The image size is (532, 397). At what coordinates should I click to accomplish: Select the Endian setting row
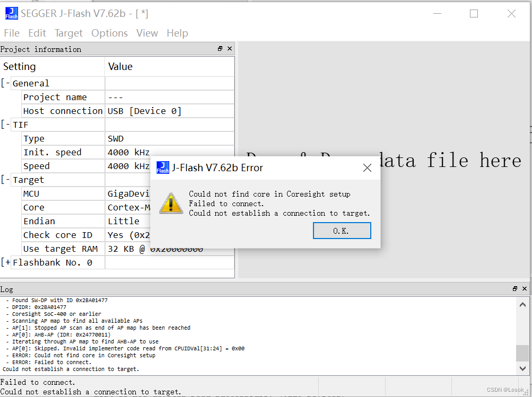click(x=86, y=221)
